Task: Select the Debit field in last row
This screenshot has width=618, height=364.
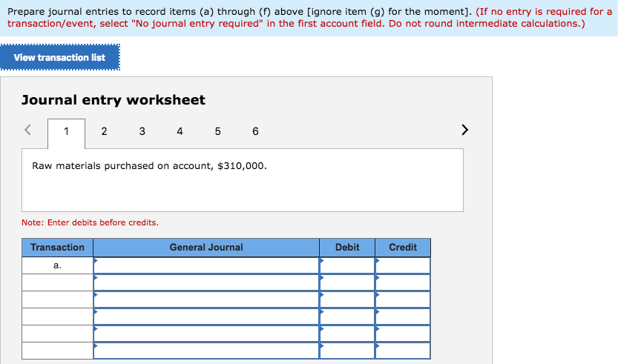Action: click(347, 351)
